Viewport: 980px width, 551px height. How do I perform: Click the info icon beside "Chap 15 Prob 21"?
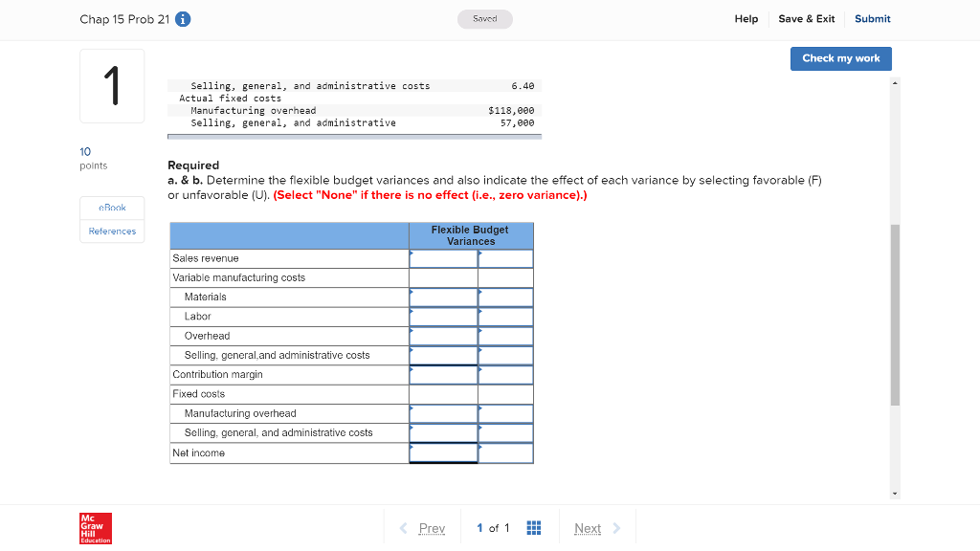(x=183, y=18)
